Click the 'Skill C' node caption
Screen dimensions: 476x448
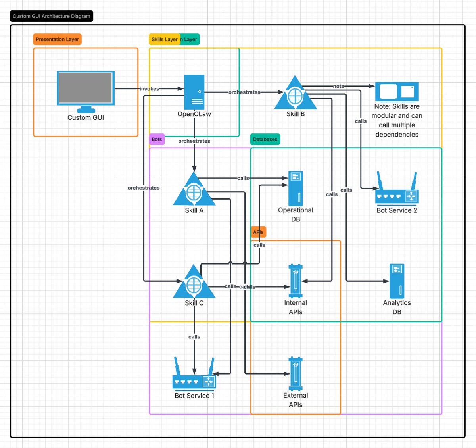coord(194,303)
